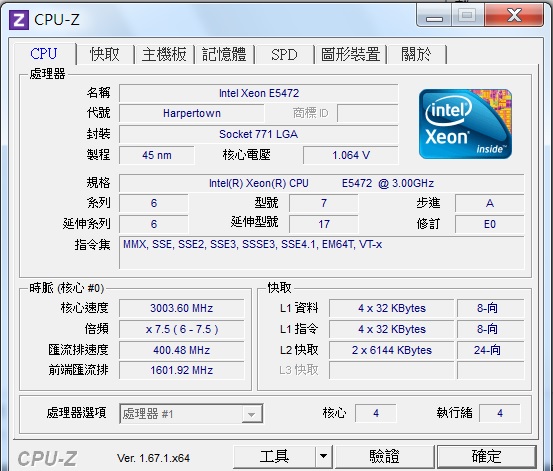Open the 處理器 #1 processor selection dropdown
The width and height of the screenshot is (553, 471).
(x=191, y=413)
